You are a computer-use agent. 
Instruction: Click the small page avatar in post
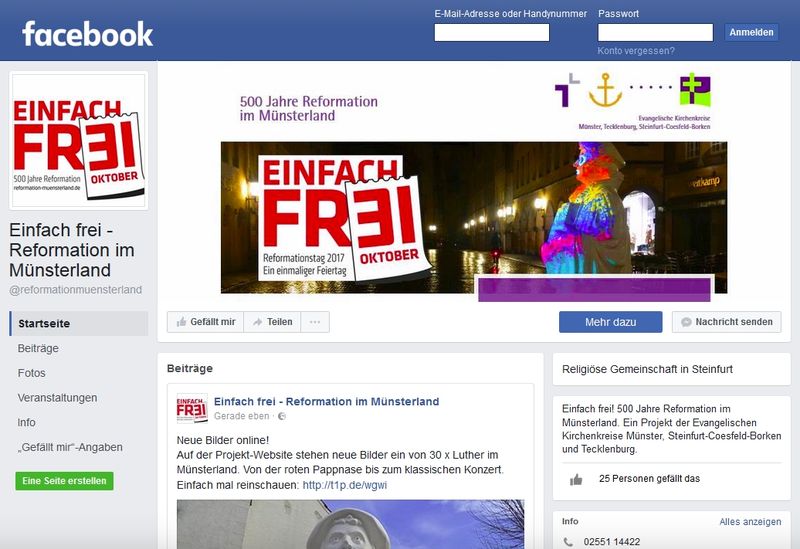click(192, 408)
